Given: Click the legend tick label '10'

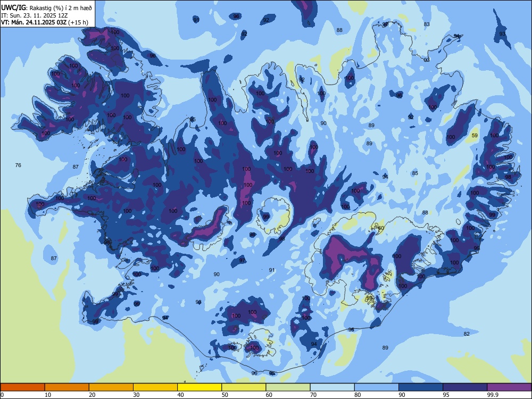Looking at the screenshot, I should tap(48, 395).
